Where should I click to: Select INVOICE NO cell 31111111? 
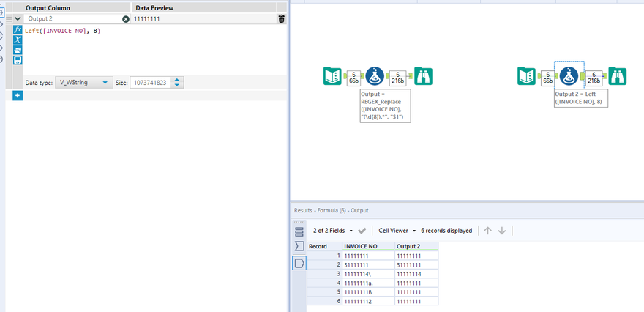[x=368, y=264]
